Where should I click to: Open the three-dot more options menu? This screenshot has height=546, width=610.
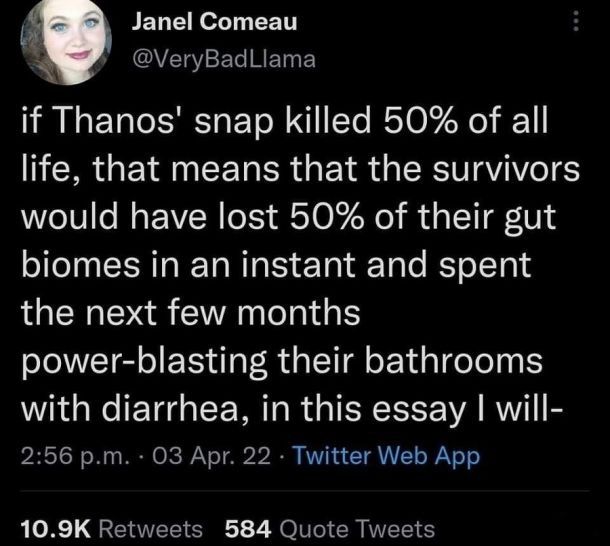576,21
